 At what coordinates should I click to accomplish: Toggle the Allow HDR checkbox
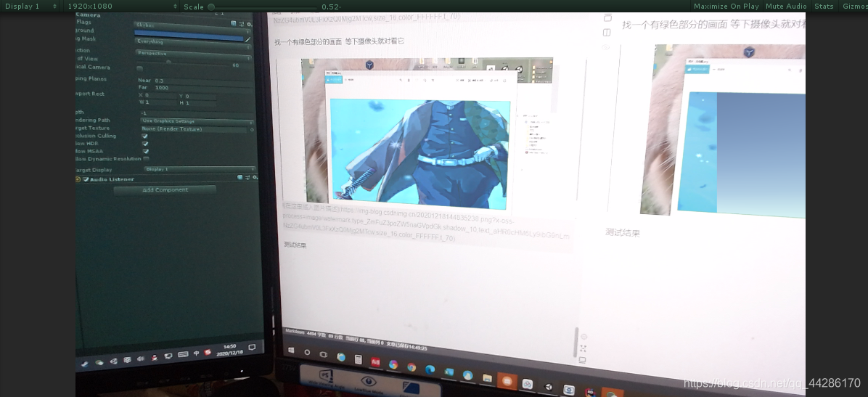pyautogui.click(x=146, y=144)
